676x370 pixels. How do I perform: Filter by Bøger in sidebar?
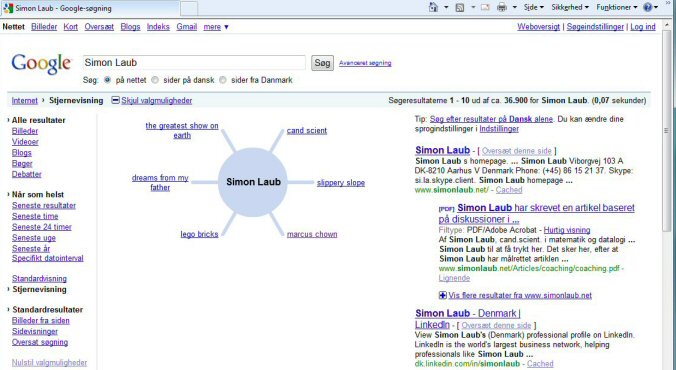tap(22, 163)
